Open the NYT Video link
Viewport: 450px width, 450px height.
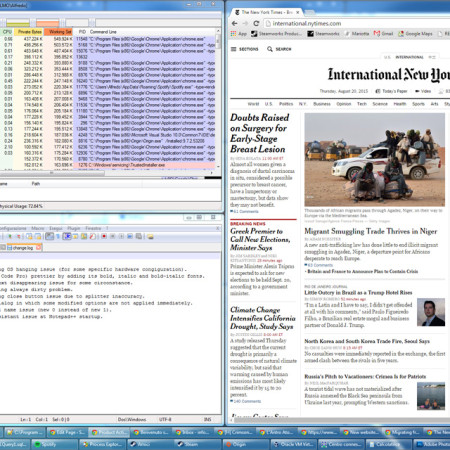click(x=423, y=91)
